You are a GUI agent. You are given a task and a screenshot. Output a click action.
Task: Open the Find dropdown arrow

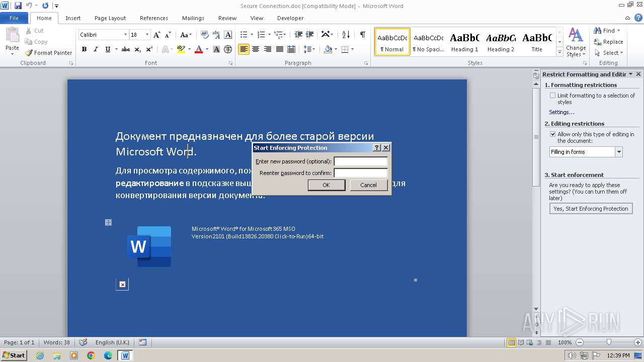click(x=619, y=31)
